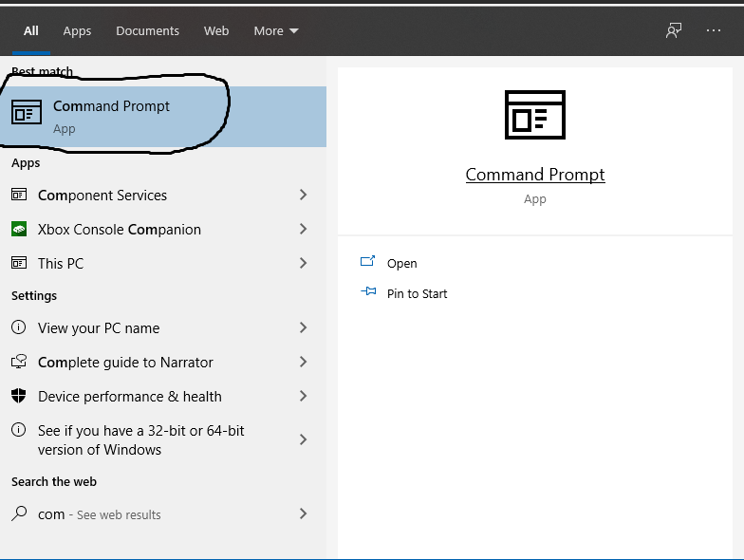
Task: Select the All search tab
Action: [30, 30]
